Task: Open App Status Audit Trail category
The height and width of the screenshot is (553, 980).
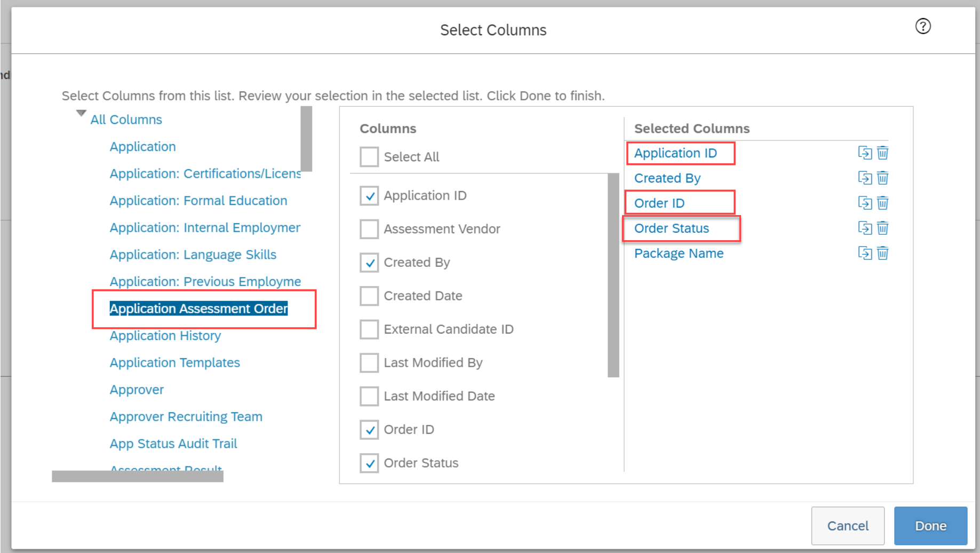Action: 173,444
